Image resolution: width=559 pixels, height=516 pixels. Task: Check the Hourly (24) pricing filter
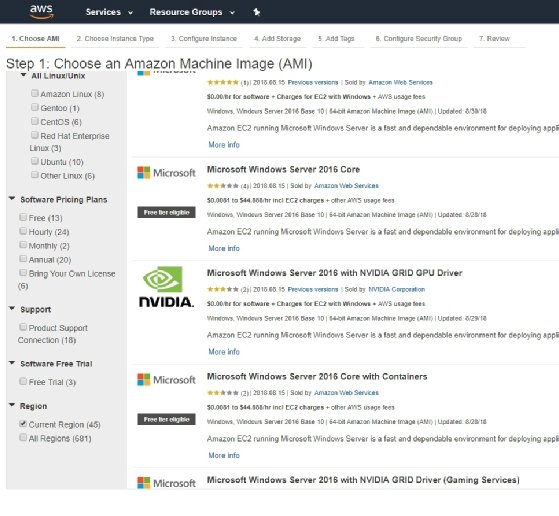(x=23, y=231)
